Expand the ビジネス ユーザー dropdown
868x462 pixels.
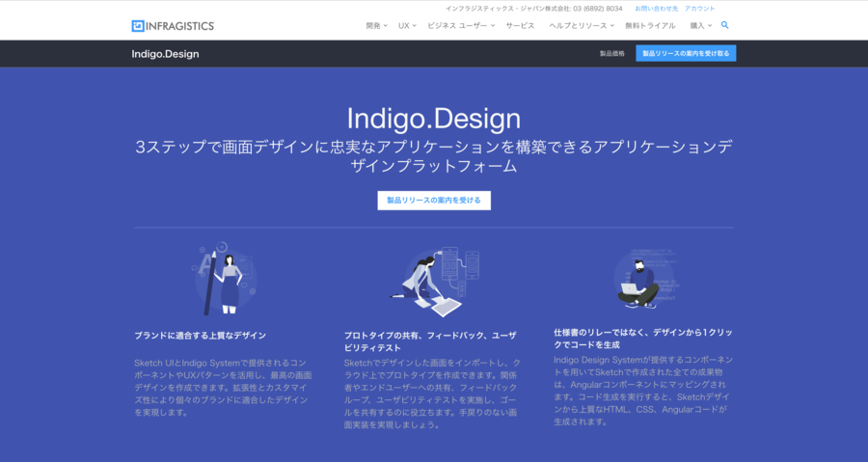[461, 26]
